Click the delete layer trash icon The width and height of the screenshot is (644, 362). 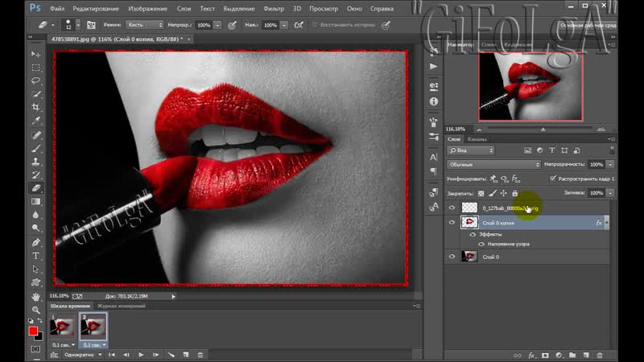pyautogui.click(x=600, y=355)
